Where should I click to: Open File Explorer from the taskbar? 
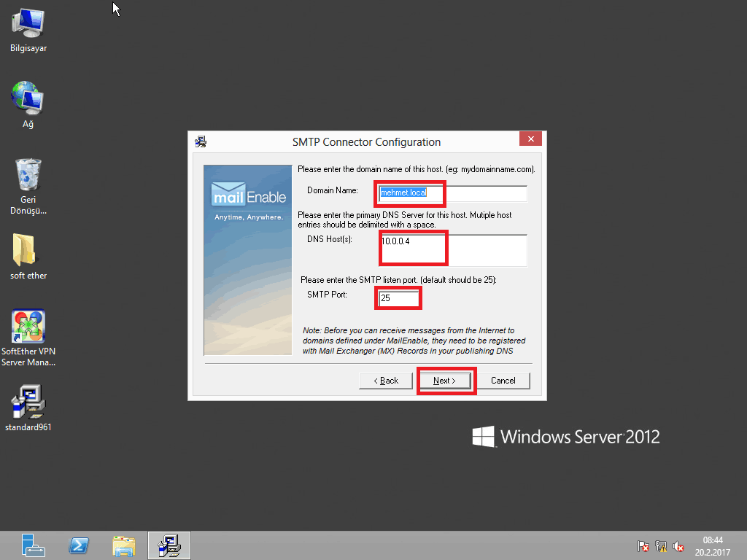point(124,545)
